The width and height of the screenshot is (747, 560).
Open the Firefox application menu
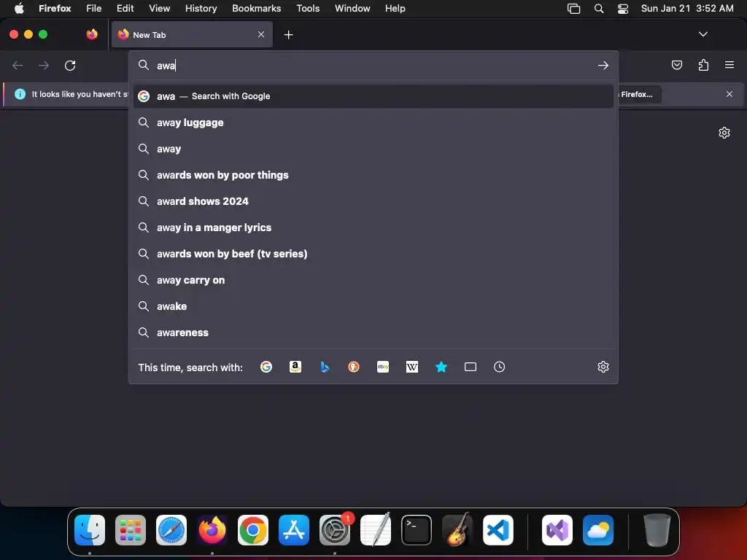point(55,8)
